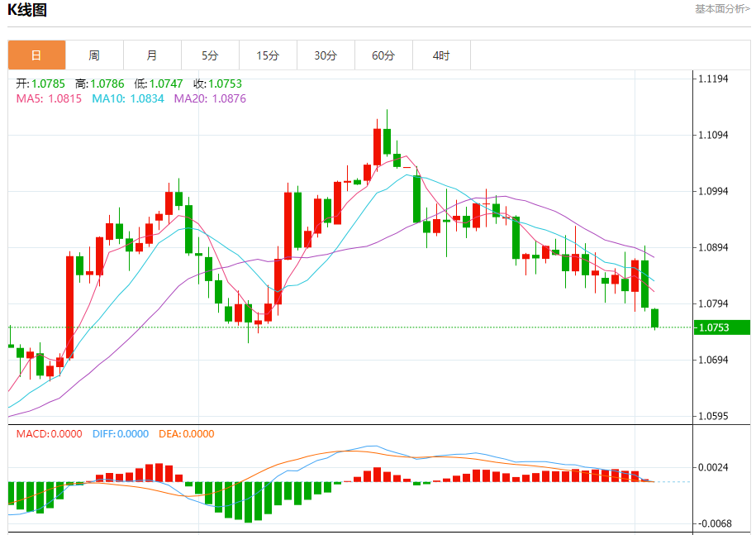The image size is (756, 535).
Task: Click the MACD value label
Action: [50, 433]
